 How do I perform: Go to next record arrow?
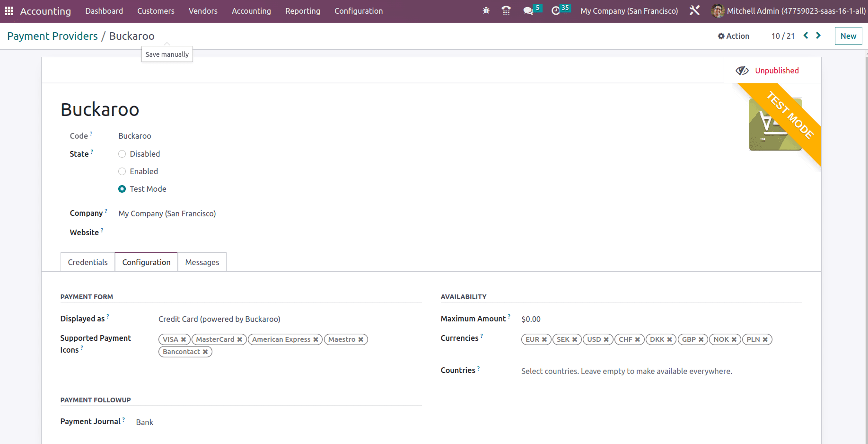coord(818,36)
